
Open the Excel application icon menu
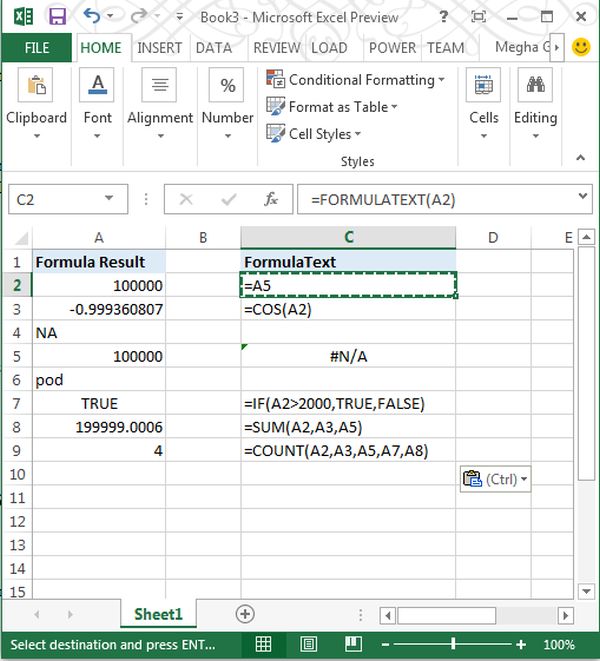coord(24,17)
